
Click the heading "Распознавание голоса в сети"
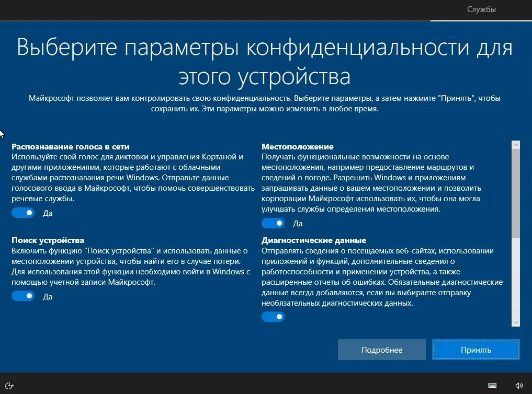(x=71, y=147)
